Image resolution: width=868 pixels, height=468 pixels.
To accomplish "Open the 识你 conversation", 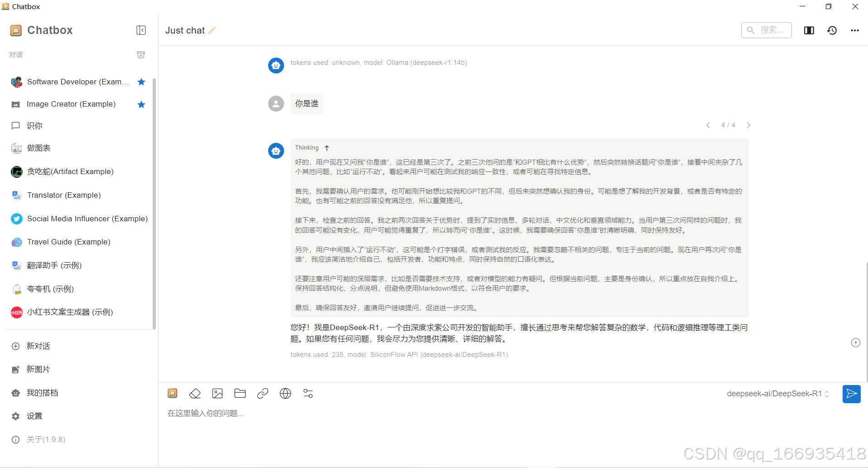I will 78,126.
